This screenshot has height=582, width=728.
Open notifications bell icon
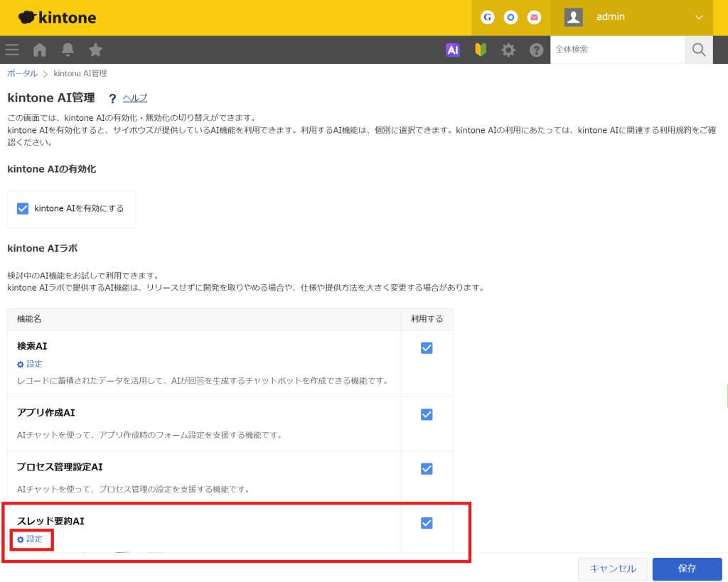click(x=68, y=50)
